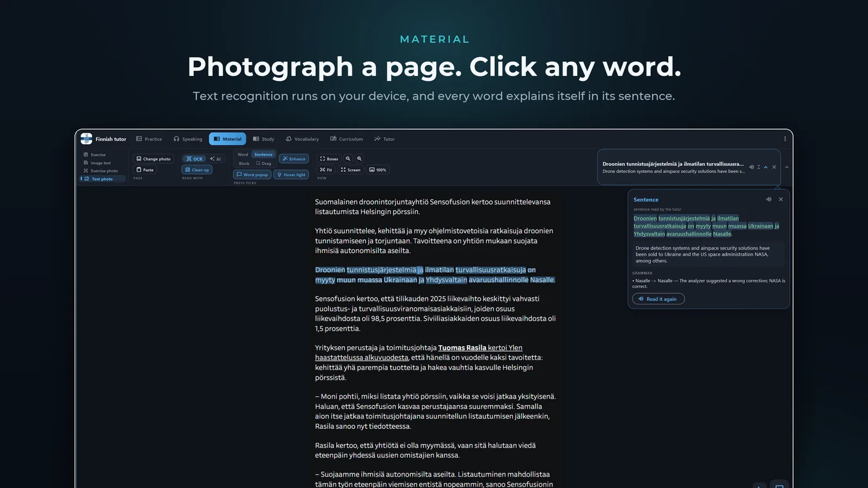The height and width of the screenshot is (488, 868).
Task: Choose Drag press-pick mode
Action: tap(264, 163)
